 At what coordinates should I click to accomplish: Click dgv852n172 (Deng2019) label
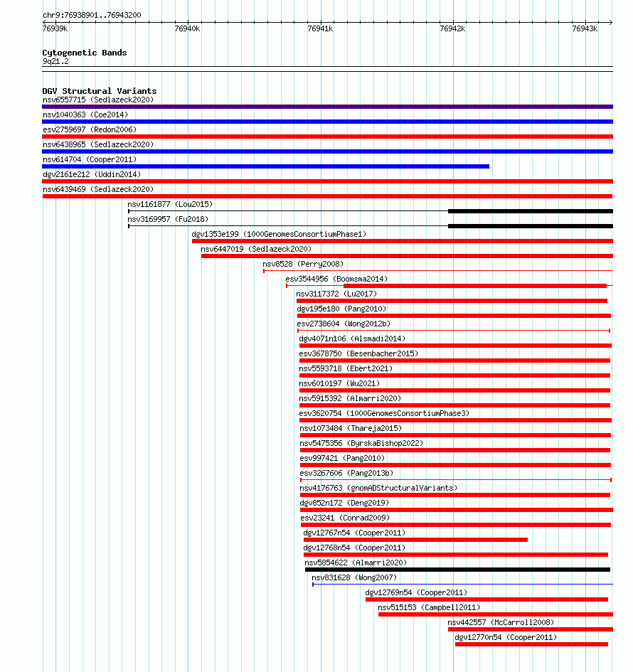click(x=344, y=503)
